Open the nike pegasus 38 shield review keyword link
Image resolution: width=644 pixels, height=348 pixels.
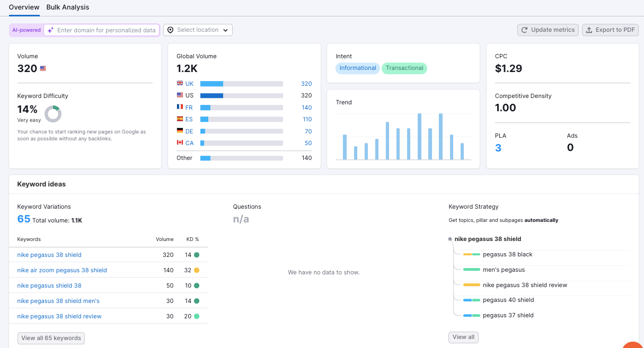tap(59, 316)
